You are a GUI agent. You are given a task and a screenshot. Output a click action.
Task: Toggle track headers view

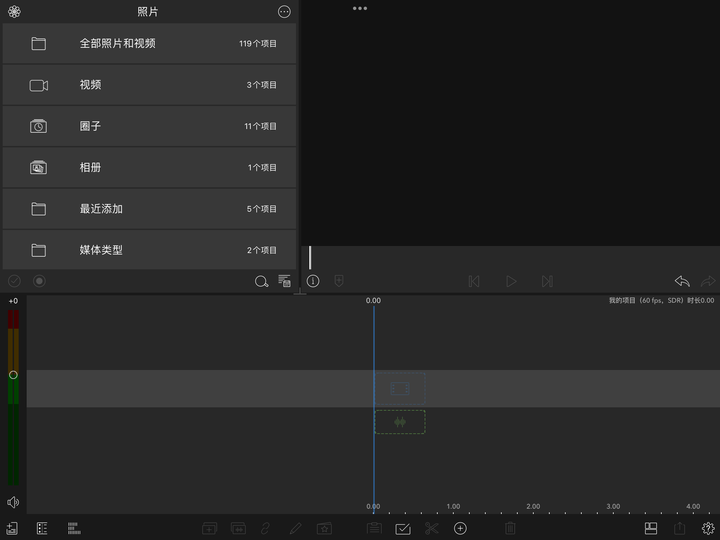(42, 529)
